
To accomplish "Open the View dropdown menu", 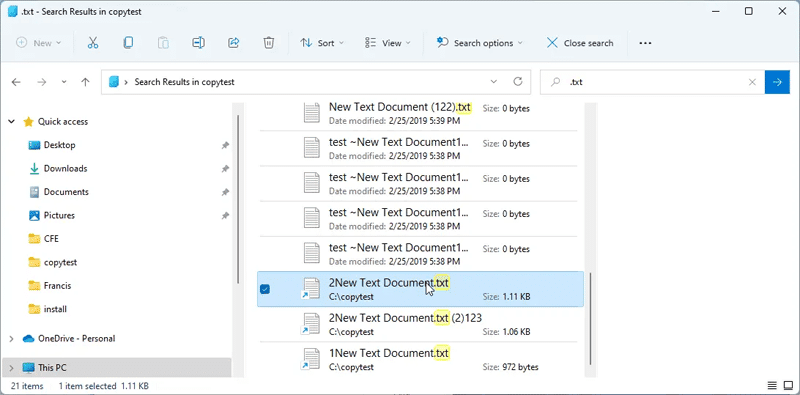I will [388, 43].
